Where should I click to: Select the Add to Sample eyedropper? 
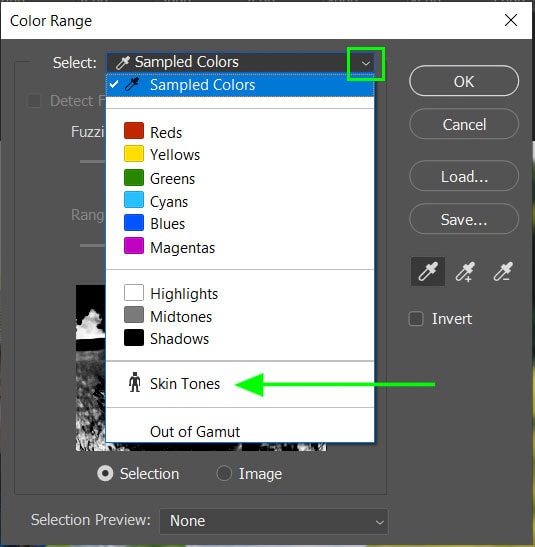(x=465, y=271)
